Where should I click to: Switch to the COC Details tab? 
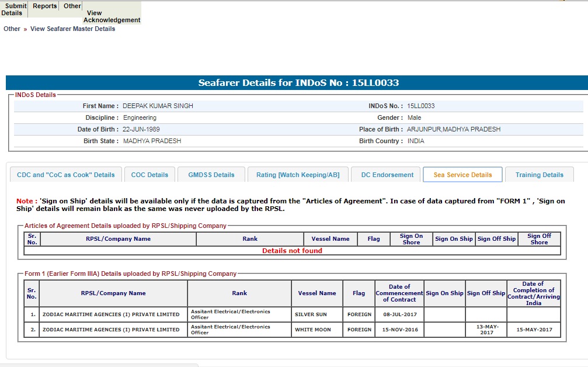[149, 175]
